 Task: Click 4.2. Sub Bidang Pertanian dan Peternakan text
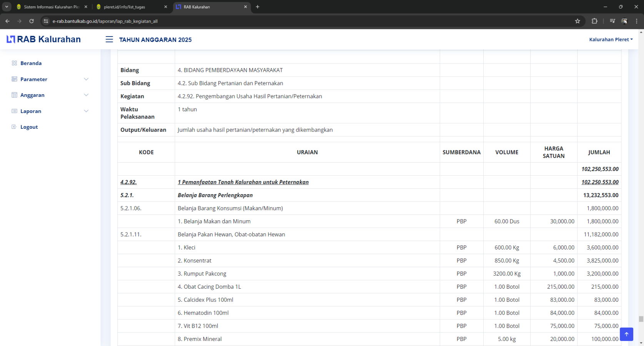[230, 83]
